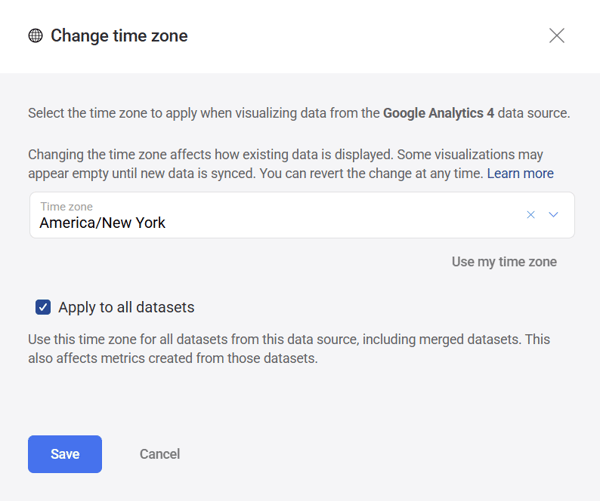The width and height of the screenshot is (600, 501).
Task: Click the globe icon beside the title
Action: pos(36,36)
